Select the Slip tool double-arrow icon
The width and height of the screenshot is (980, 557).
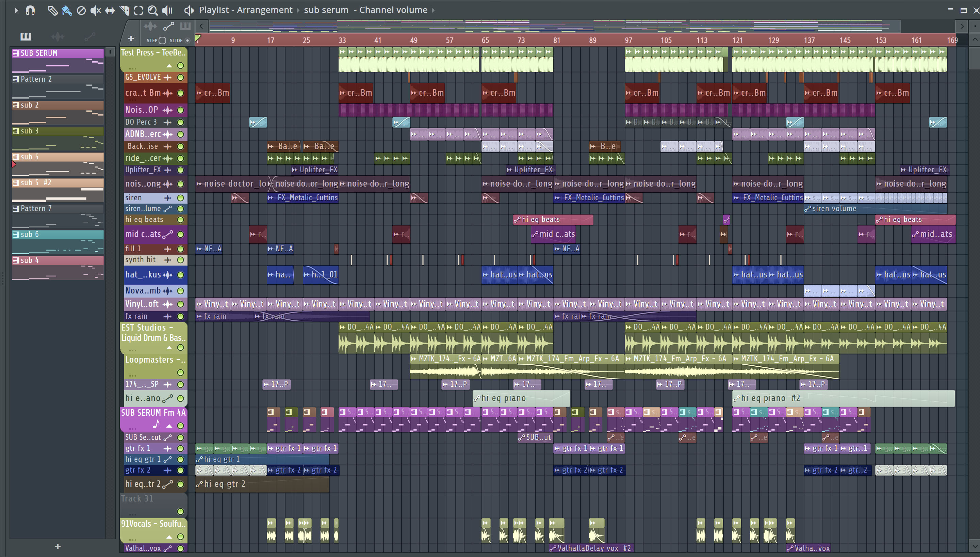click(x=110, y=10)
